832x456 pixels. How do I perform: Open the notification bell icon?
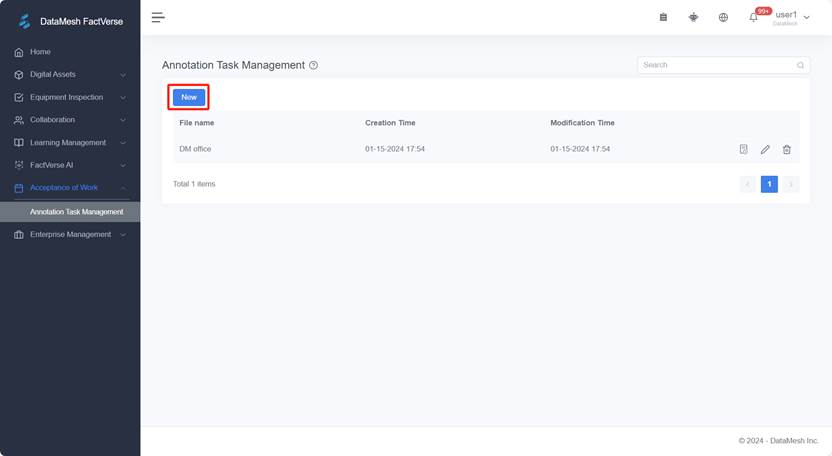[x=753, y=17]
